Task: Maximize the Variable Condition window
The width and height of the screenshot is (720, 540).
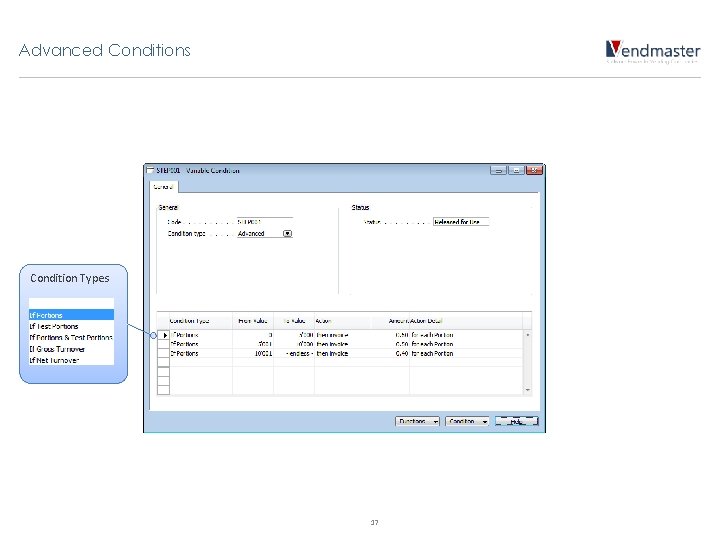Action: click(x=516, y=170)
